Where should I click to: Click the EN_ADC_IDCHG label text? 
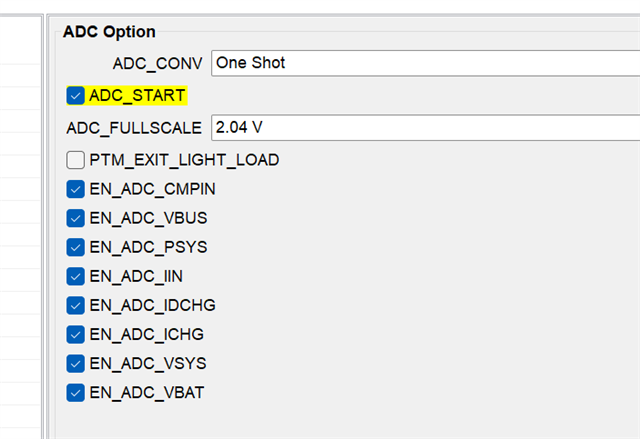152,304
